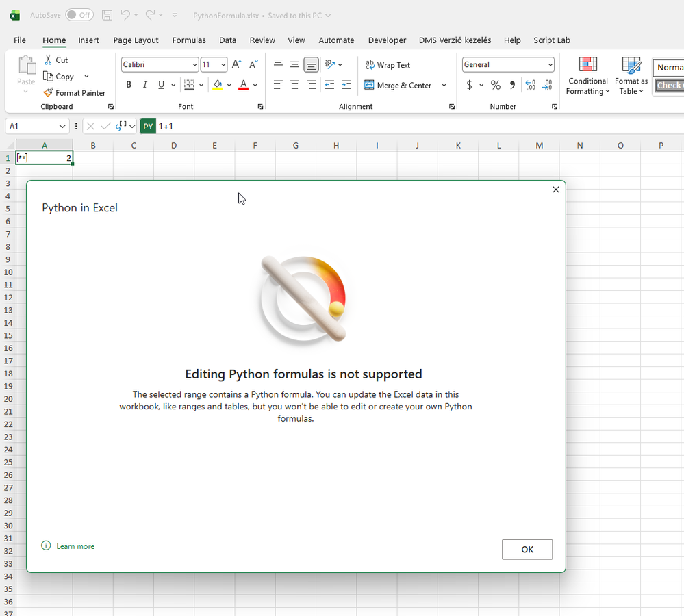Apply the Comma Style icon
This screenshot has height=616, width=684.
click(513, 85)
